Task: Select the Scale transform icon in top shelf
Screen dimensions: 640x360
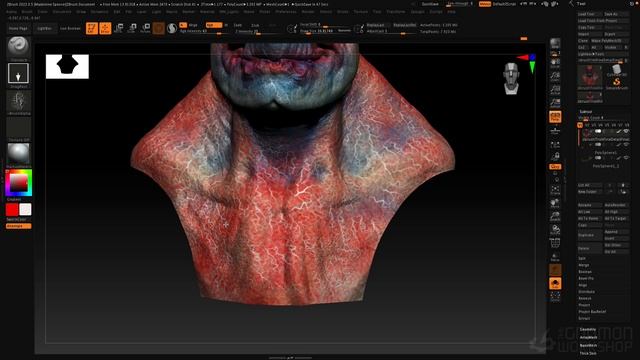Action: (x=132, y=28)
